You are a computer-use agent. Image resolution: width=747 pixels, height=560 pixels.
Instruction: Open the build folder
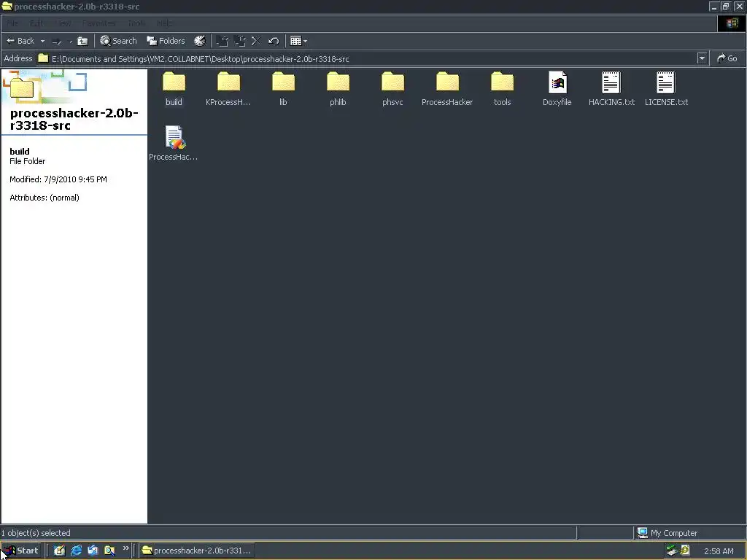pyautogui.click(x=174, y=88)
